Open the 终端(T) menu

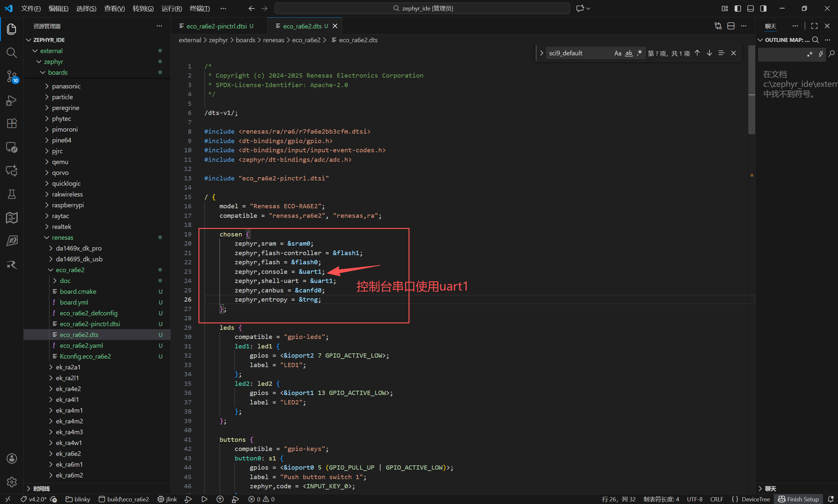200,9
